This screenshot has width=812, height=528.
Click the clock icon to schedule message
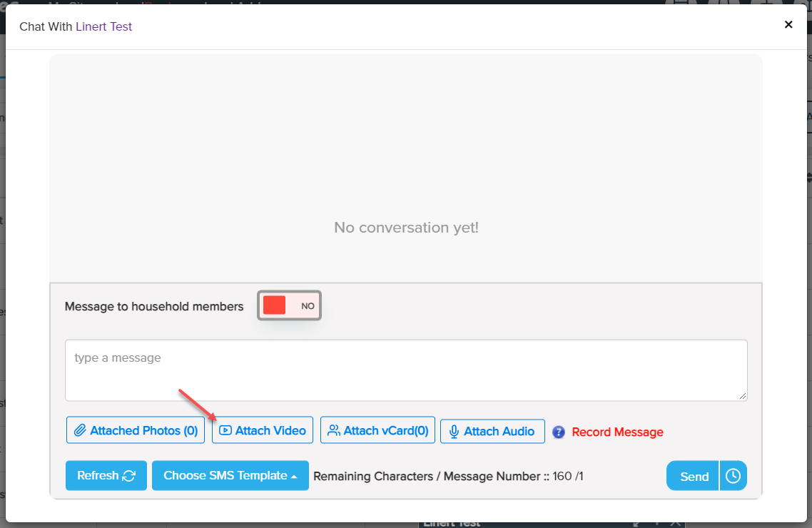733,476
